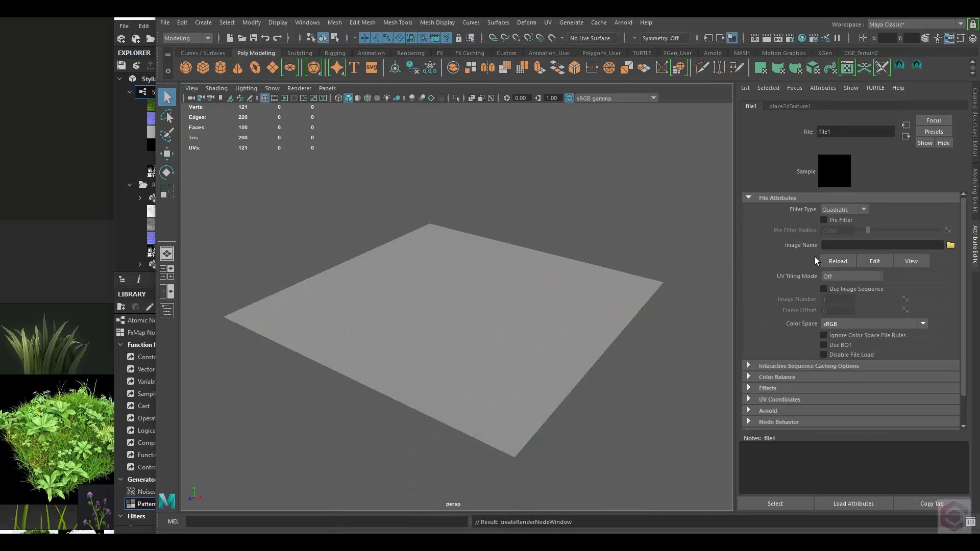
Task: Open the Color Space sRGB dropdown
Action: click(x=874, y=323)
